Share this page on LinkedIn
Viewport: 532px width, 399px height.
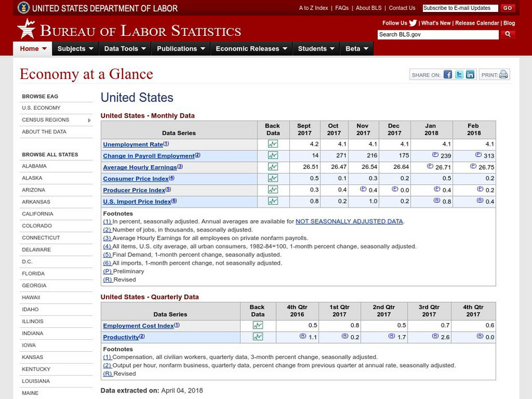[x=470, y=74]
